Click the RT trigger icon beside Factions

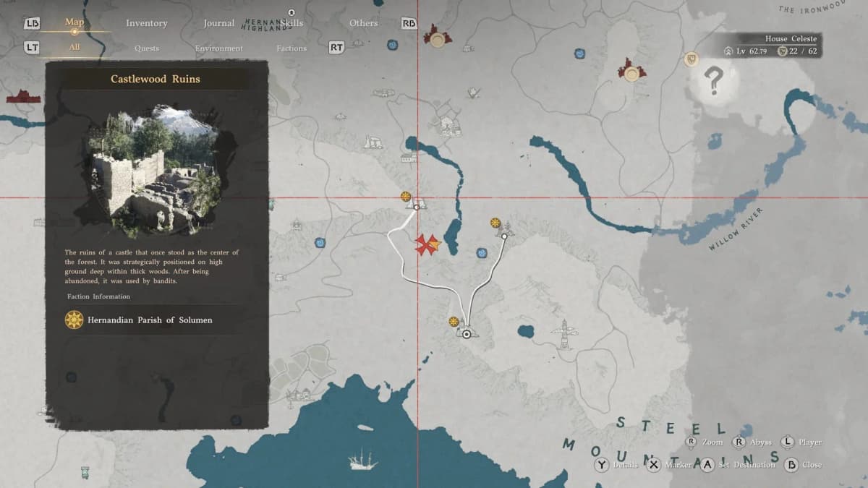point(336,48)
